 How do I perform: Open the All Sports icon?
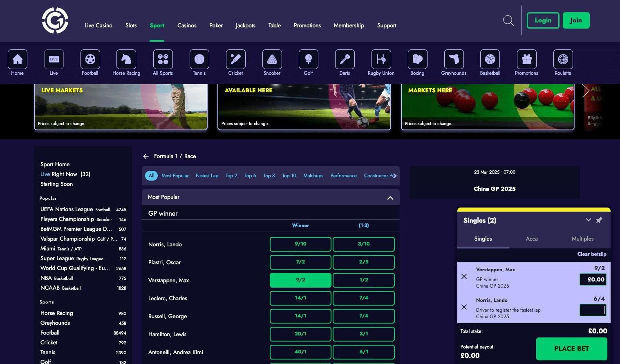[163, 60]
